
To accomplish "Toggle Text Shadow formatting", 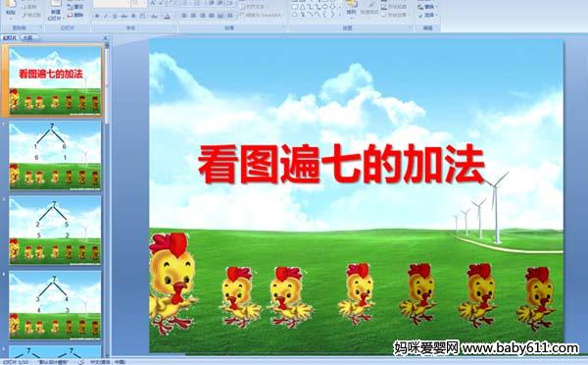I will tap(133, 16).
